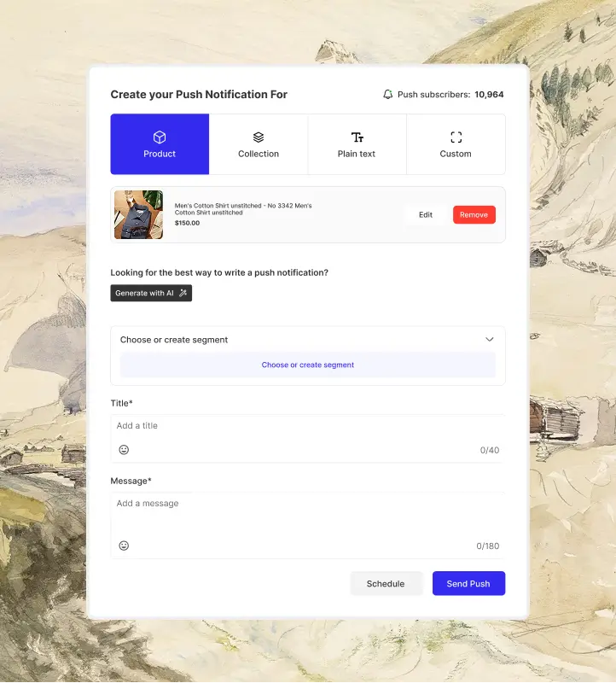
Task: Click Generate with AI button
Action: tap(151, 293)
